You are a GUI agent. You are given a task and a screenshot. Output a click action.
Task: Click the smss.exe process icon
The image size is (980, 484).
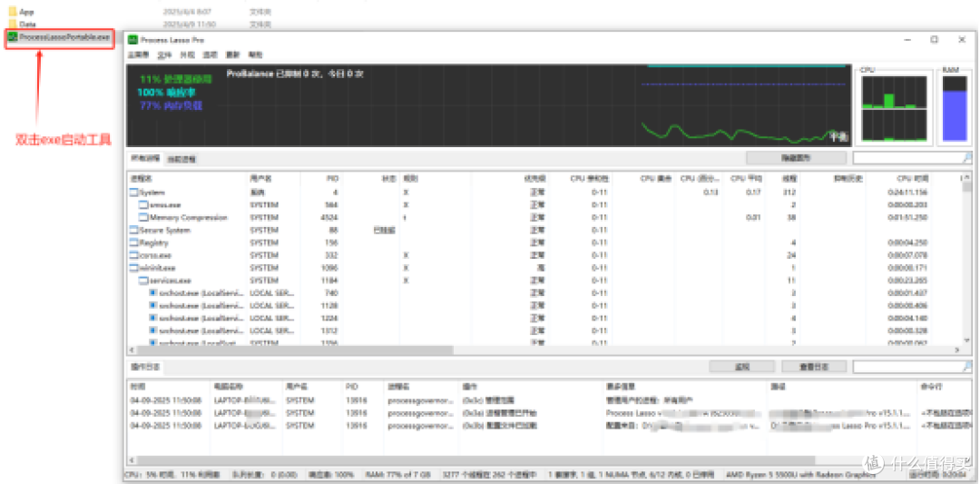coord(143,205)
